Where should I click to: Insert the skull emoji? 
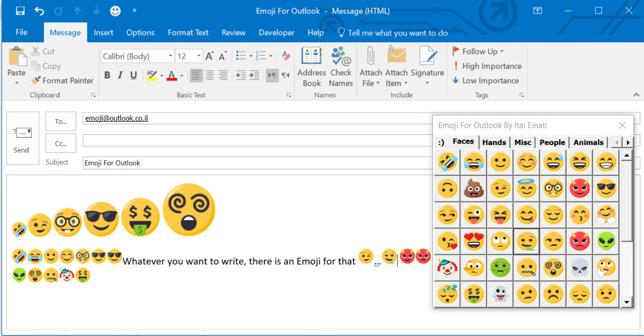pyautogui.click(x=579, y=268)
